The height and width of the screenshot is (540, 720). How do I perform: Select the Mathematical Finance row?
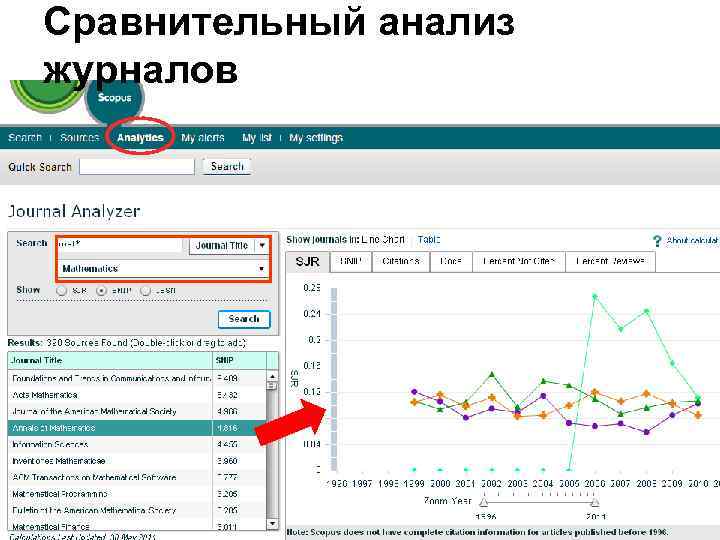coord(137,526)
